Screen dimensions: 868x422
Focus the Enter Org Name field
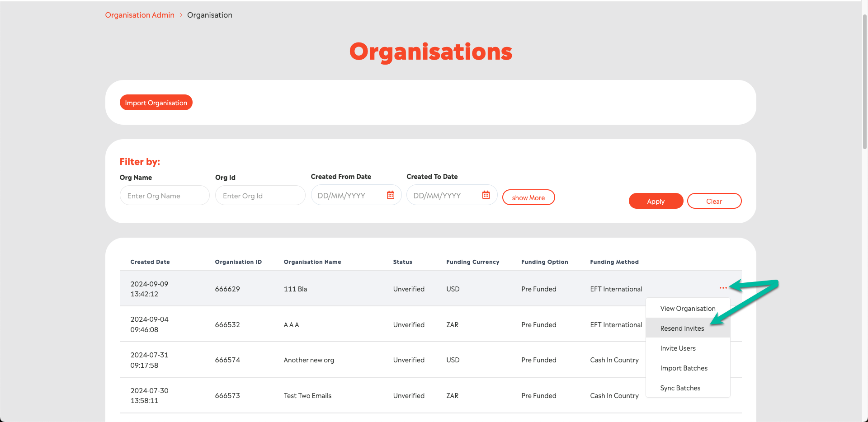click(165, 196)
